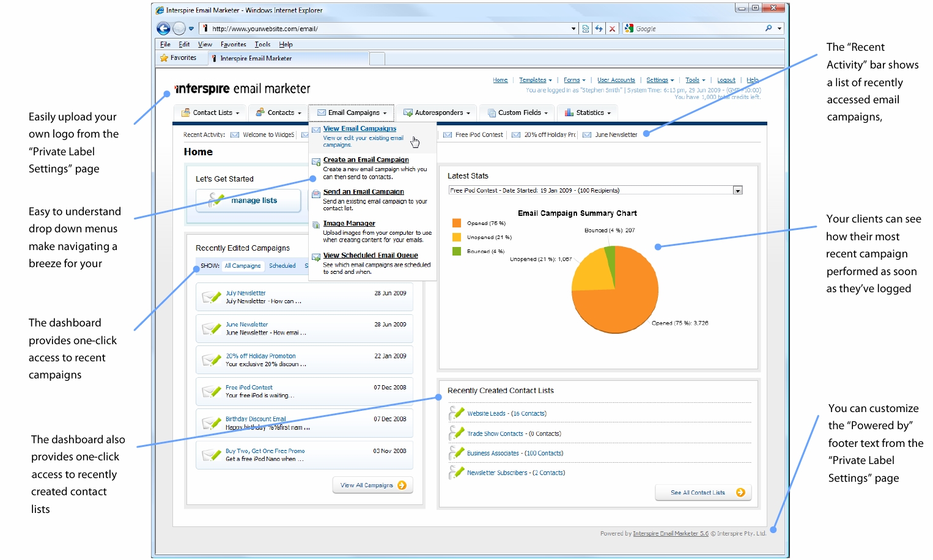Open the Contacts dropdown menu

point(278,112)
